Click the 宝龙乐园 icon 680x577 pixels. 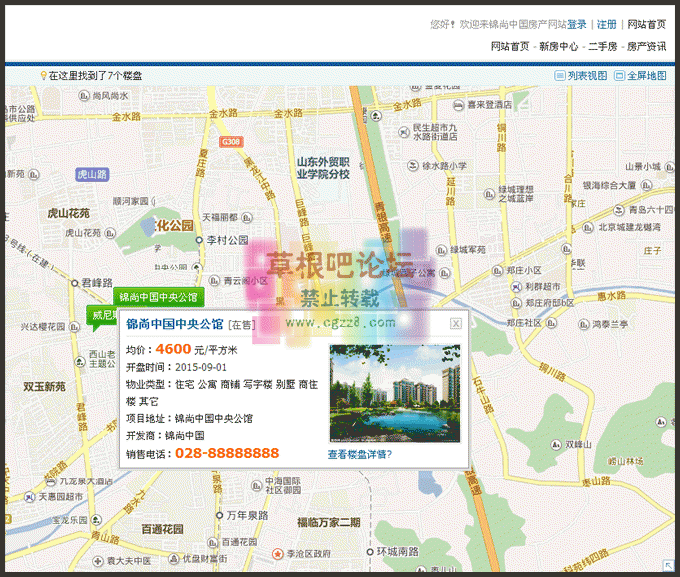click(x=96, y=520)
